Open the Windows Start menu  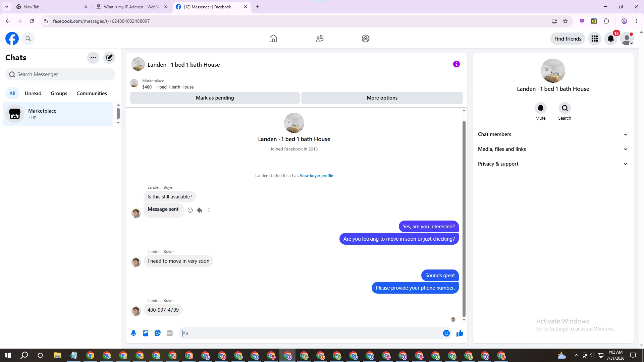8,355
